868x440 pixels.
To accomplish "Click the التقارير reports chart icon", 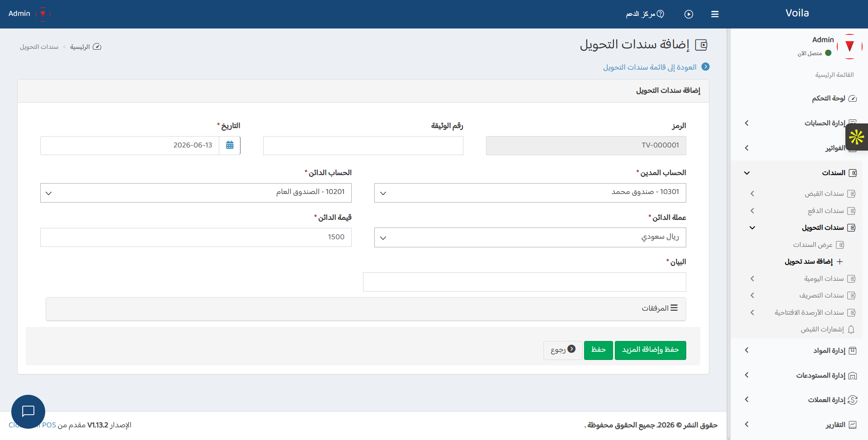I will click(853, 425).
